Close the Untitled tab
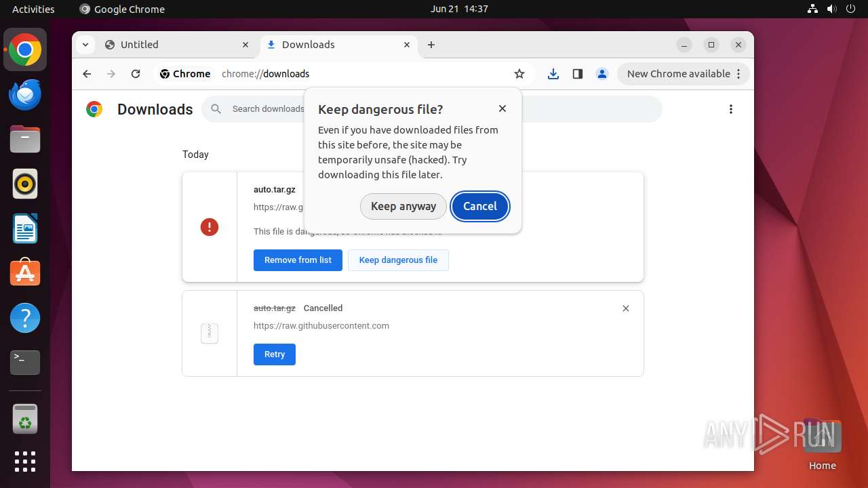868x488 pixels. tap(245, 45)
